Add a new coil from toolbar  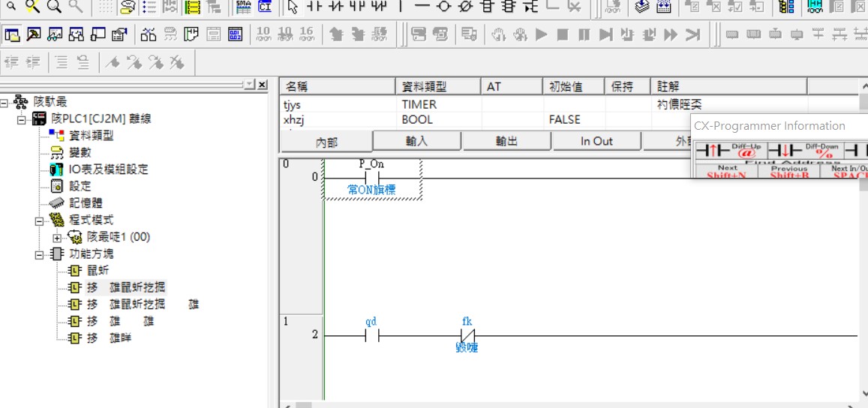[443, 7]
